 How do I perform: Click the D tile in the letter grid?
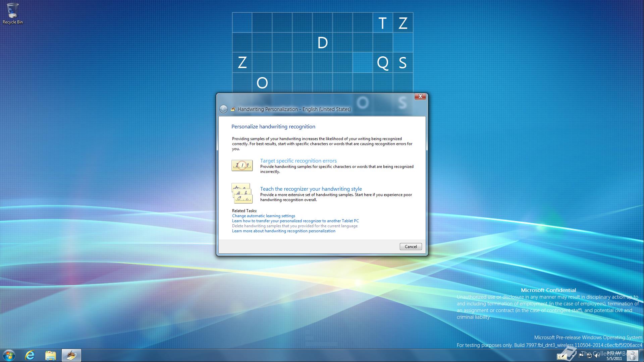point(322,43)
